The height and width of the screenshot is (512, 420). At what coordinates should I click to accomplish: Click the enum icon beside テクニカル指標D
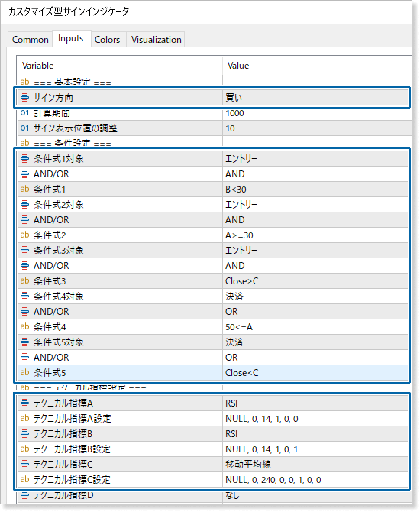[25, 496]
